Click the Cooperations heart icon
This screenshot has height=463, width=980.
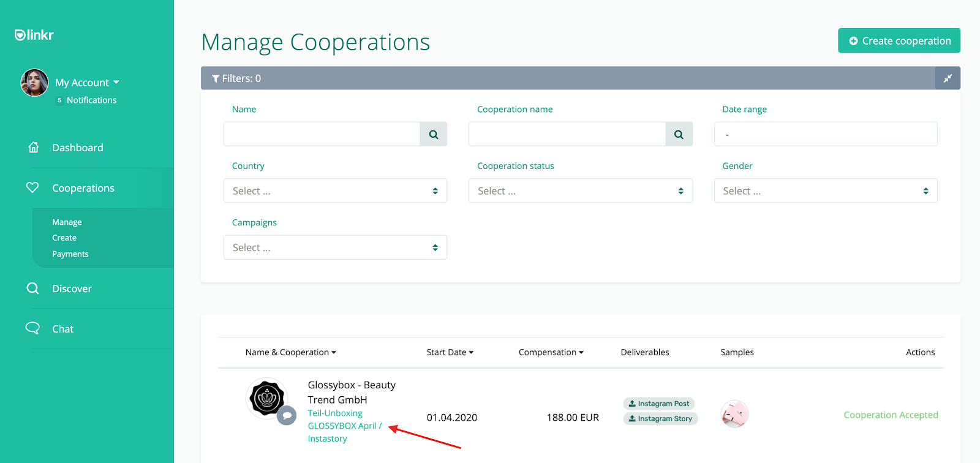tap(32, 187)
